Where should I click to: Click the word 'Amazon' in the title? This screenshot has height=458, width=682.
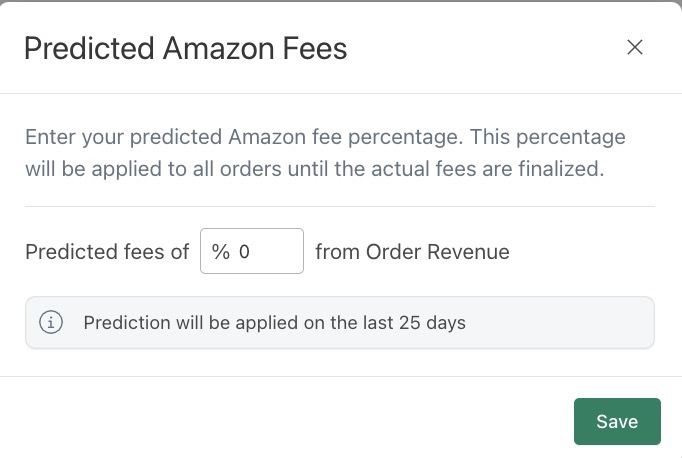pyautogui.click(x=219, y=48)
